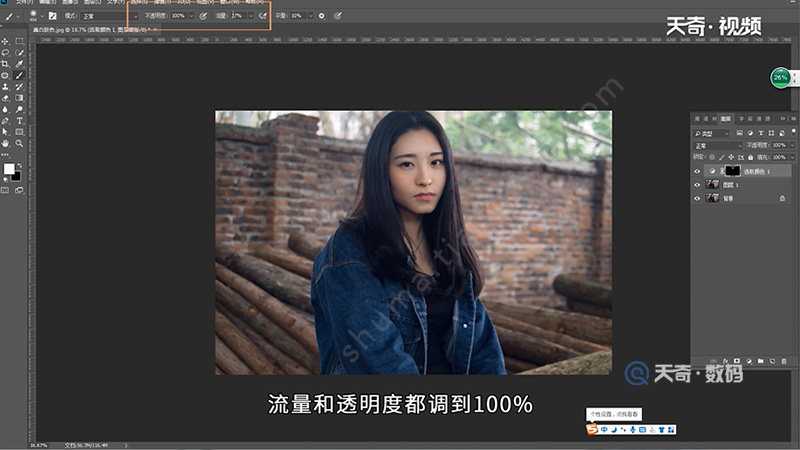Filter layers by adjustment layers
800x450 pixels.
(x=750, y=133)
